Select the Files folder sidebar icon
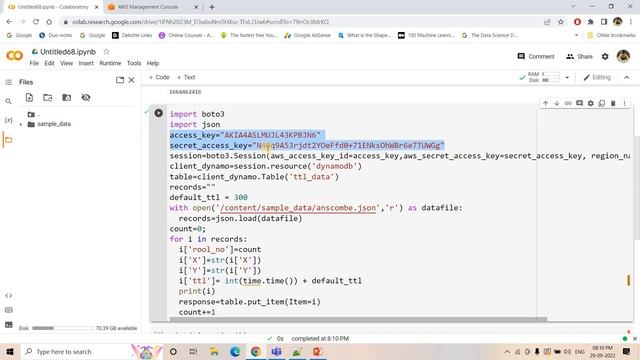Viewport: 640px width, 360px height. [x=8, y=140]
